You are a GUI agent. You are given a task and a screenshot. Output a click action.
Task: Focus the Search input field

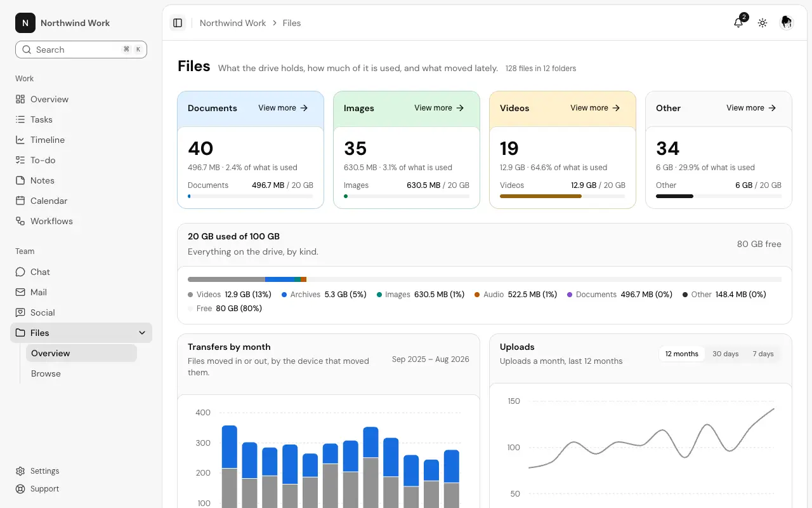click(81, 50)
